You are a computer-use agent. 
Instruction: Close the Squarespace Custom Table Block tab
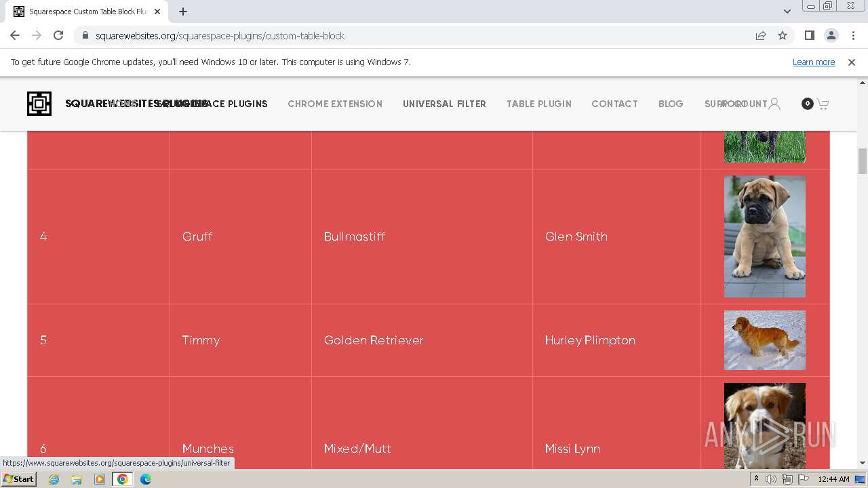point(157,12)
